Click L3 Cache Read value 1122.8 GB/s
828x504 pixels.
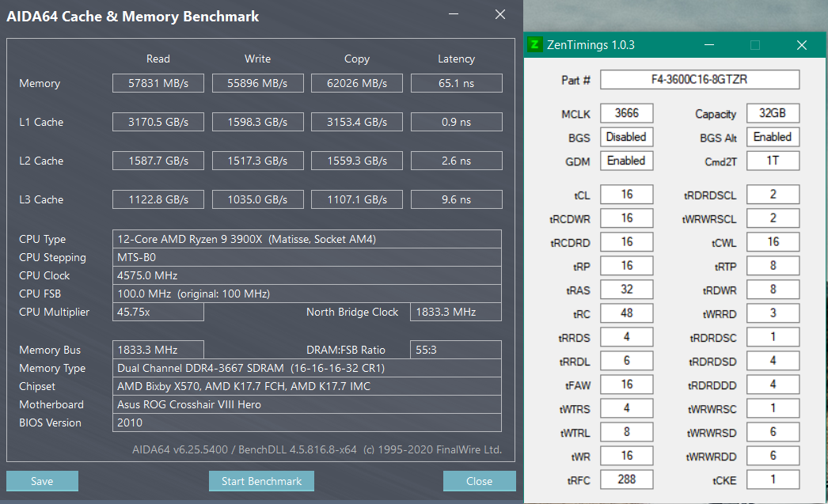click(x=158, y=199)
